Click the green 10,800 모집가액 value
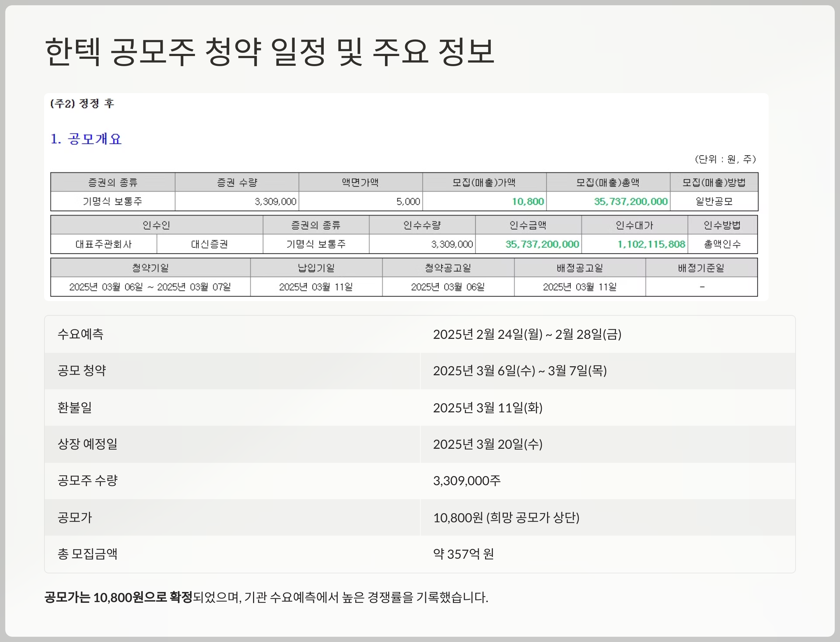 (527, 201)
